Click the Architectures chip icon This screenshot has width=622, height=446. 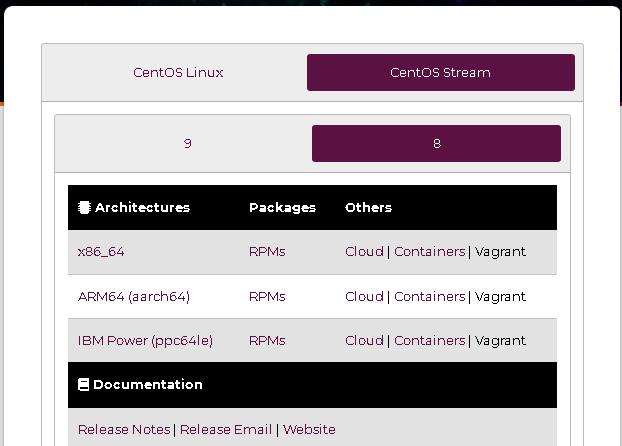tap(84, 208)
